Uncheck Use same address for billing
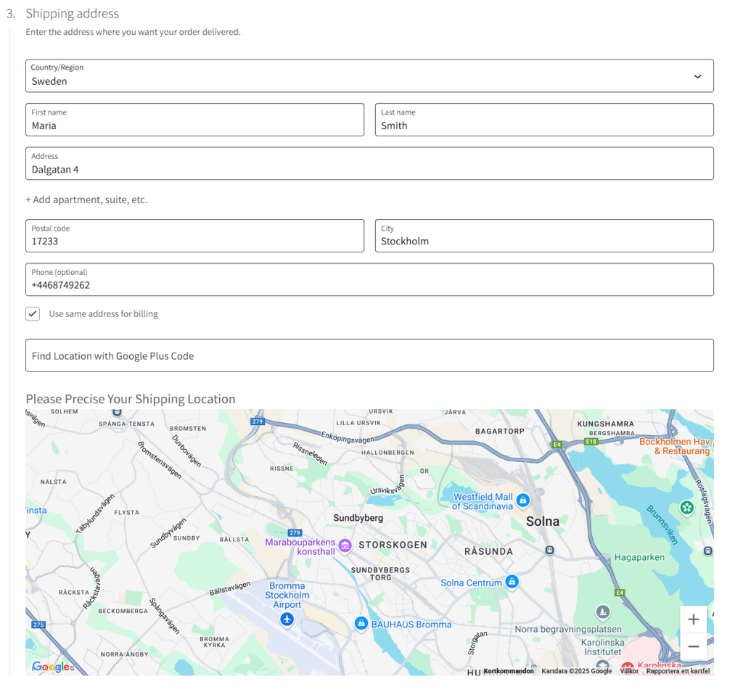The height and width of the screenshot is (700, 743). (33, 313)
